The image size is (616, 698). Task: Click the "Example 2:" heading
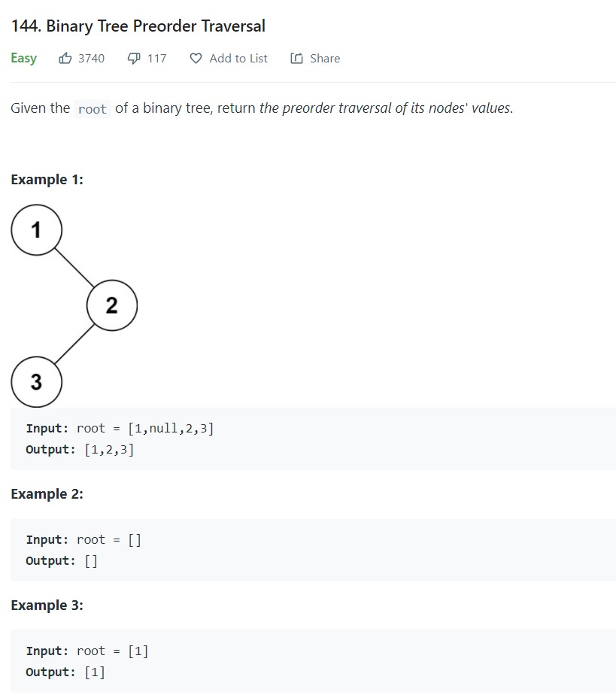click(47, 494)
